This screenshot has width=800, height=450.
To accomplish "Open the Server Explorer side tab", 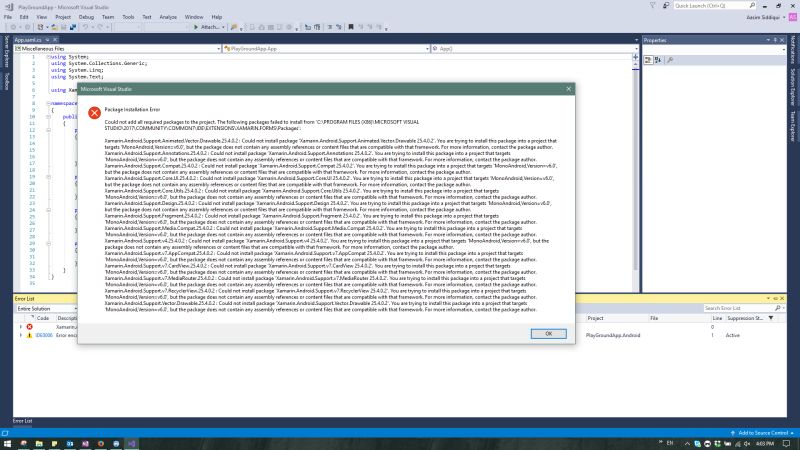I will click(7, 51).
